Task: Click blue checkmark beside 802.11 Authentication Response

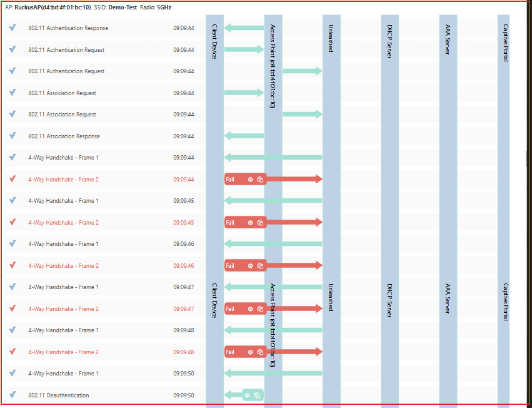Action: 13,28
